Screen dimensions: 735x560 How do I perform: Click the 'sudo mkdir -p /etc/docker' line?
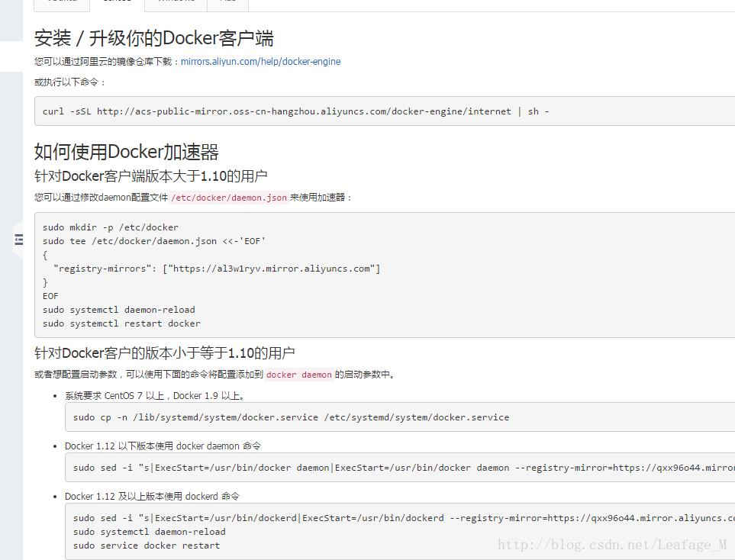[111, 227]
